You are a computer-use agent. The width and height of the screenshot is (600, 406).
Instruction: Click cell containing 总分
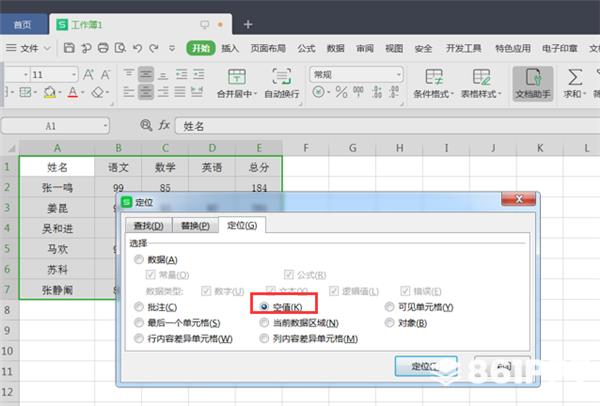click(x=259, y=167)
